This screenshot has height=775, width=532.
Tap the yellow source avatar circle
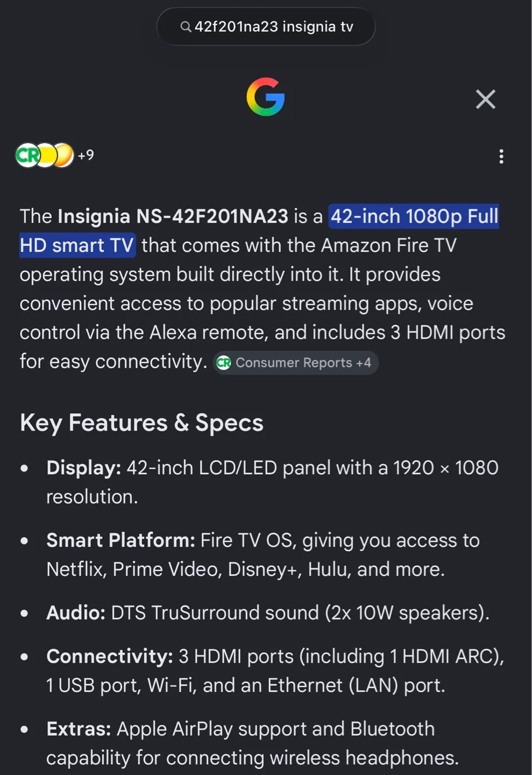(46, 156)
